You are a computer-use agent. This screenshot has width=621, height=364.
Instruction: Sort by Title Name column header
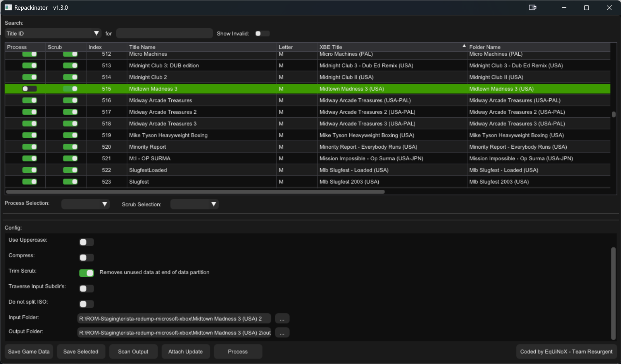[202, 47]
